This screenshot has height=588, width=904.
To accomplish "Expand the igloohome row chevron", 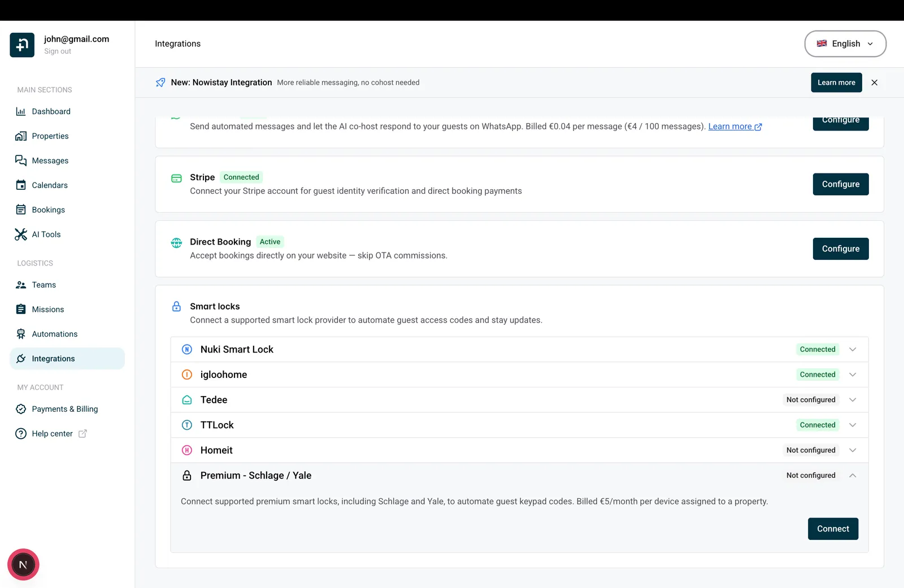I will (853, 374).
